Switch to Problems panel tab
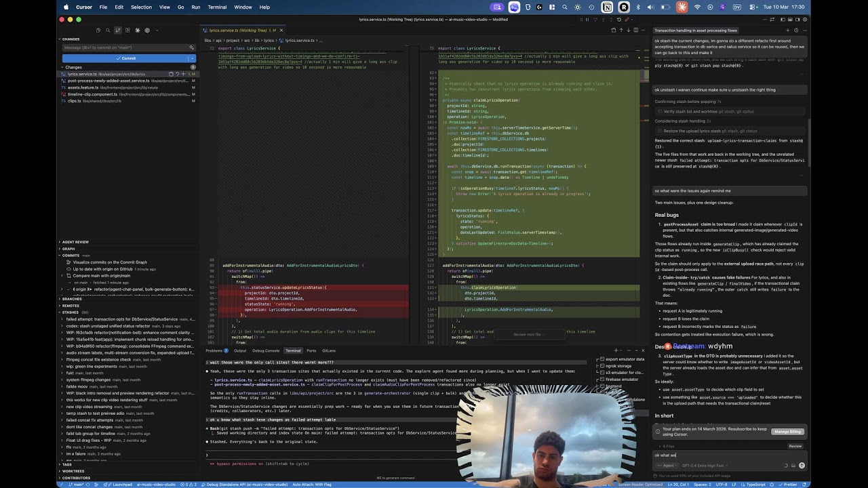This screenshot has width=868, height=488. [214, 350]
